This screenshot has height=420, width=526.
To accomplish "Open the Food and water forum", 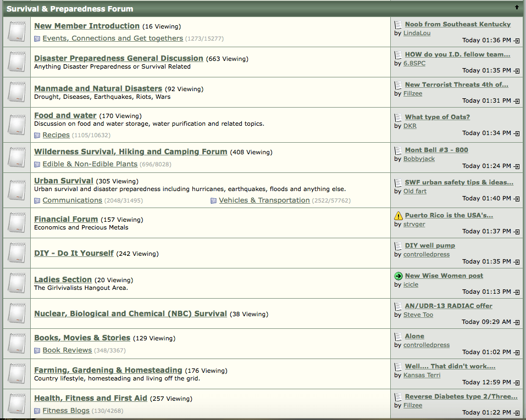I will click(x=65, y=115).
